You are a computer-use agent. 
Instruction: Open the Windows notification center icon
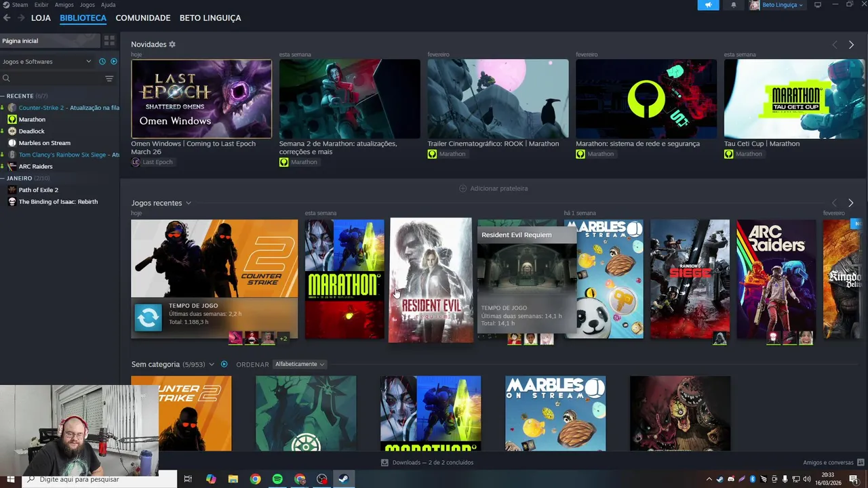click(x=854, y=479)
